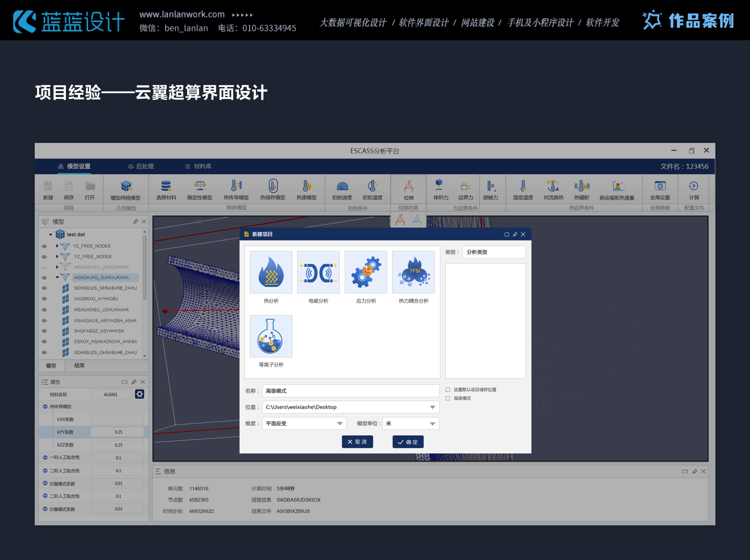The image size is (750, 560).
Task: Click the 取消 cancel button
Action: coord(357,442)
